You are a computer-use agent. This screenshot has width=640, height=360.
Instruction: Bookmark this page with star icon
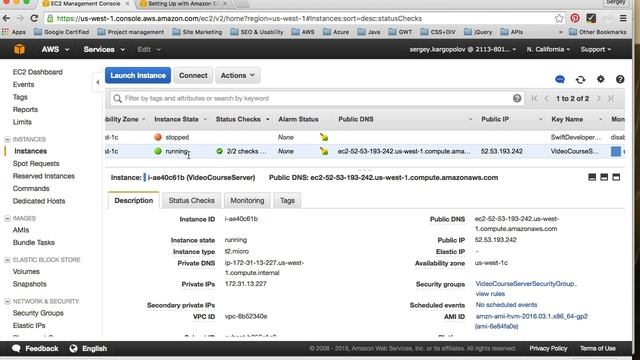point(559,18)
